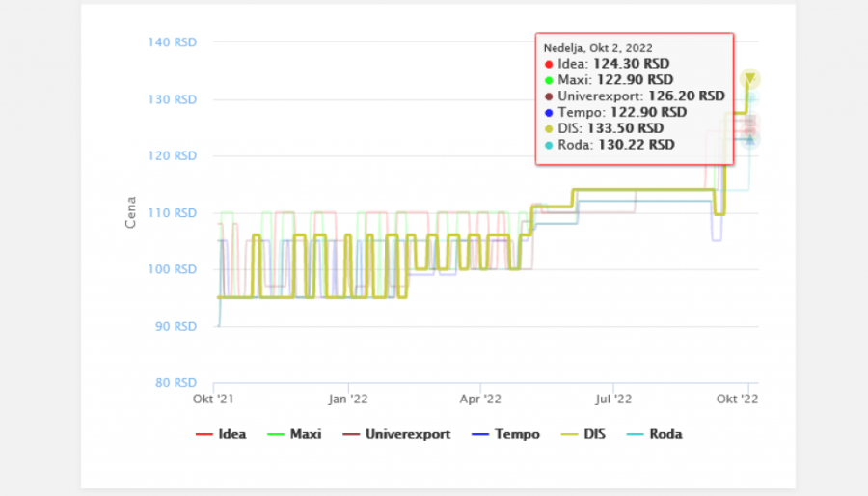The width and height of the screenshot is (868, 496).
Task: Click the yellow DIS triangle marker on chart
Action: 749,79
